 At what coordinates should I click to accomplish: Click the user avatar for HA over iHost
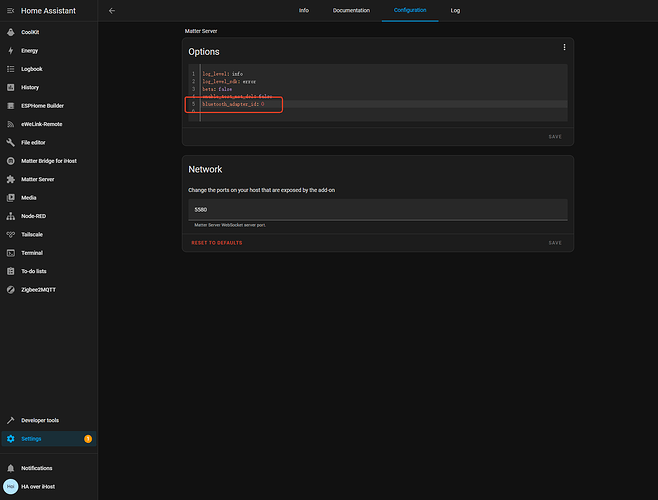pyautogui.click(x=10, y=487)
